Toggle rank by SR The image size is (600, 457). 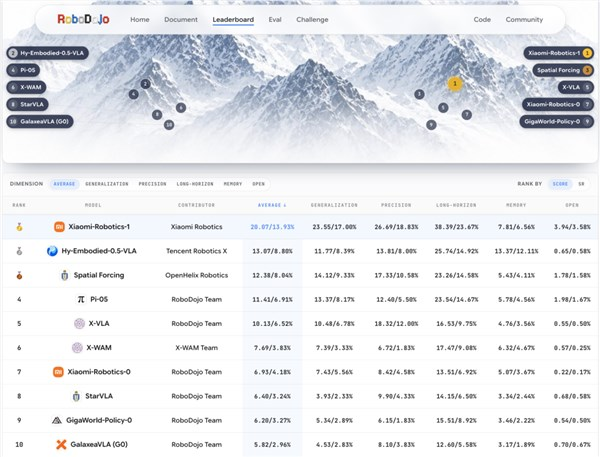coord(581,184)
